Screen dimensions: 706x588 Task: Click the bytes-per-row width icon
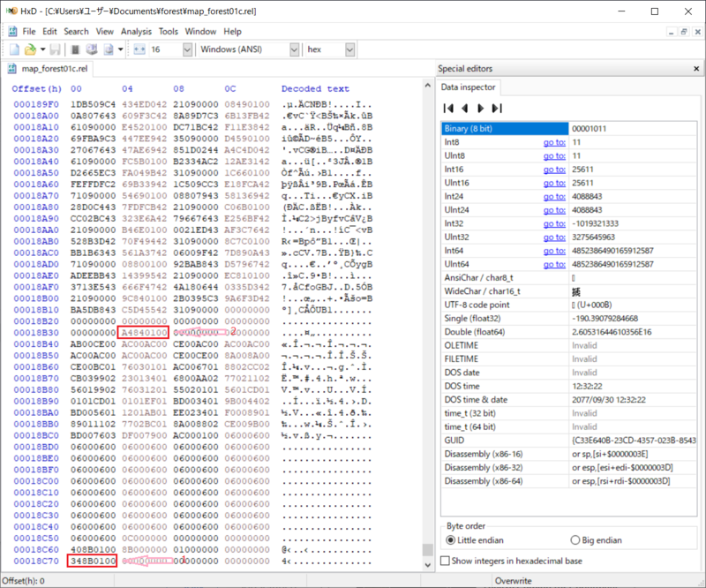click(x=139, y=49)
